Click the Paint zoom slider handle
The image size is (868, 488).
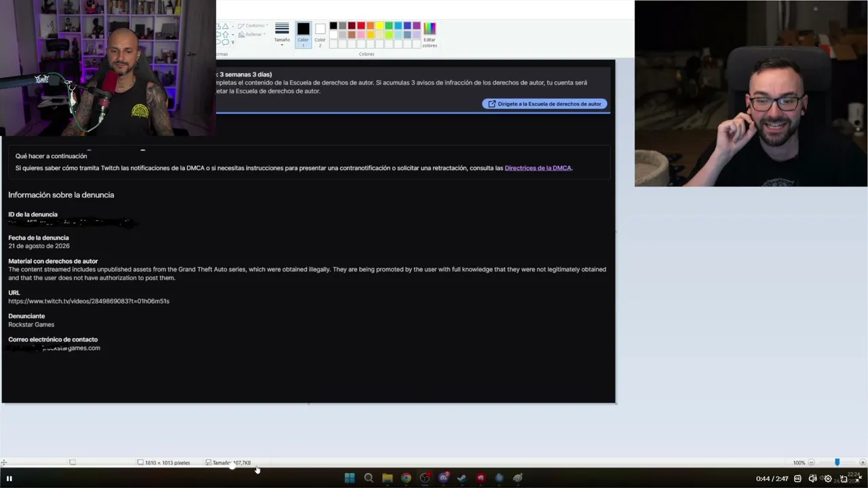coord(837,462)
